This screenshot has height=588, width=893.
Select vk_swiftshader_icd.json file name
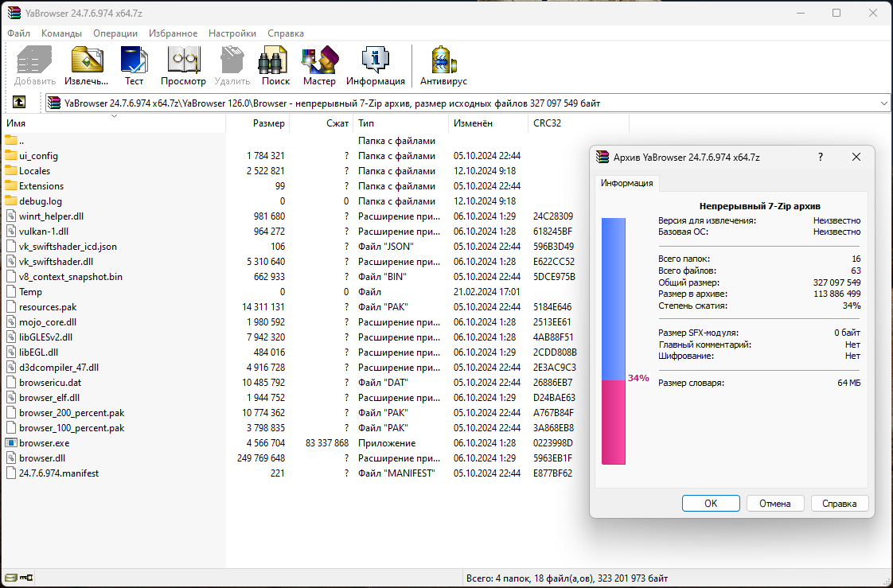[68, 247]
